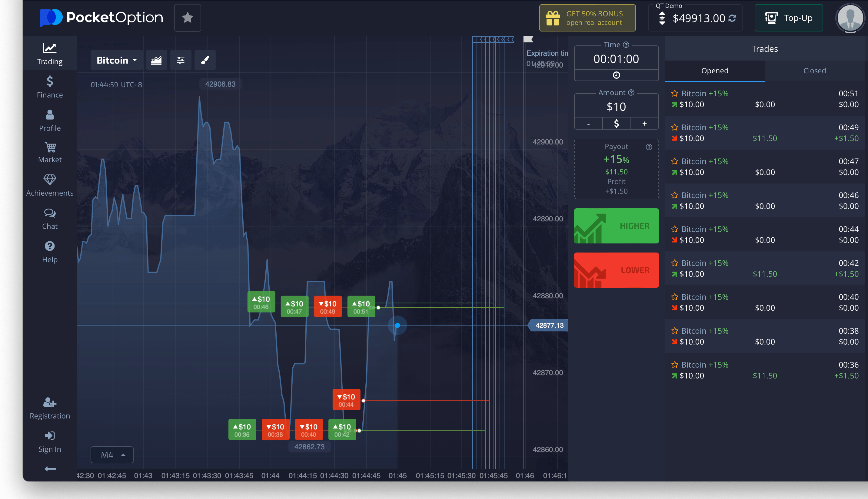This screenshot has width=868, height=499.
Task: Select the drawing brush tool
Action: (x=205, y=60)
